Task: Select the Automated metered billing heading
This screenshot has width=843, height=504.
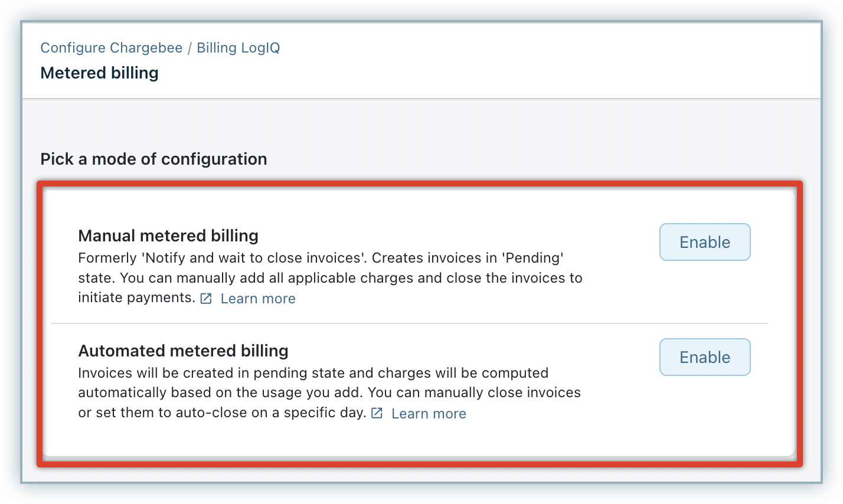Action: click(x=183, y=351)
